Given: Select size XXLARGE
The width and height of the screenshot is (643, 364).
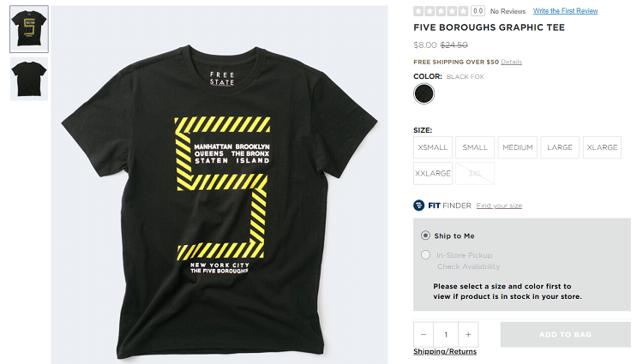Looking at the screenshot, I should 433,173.
